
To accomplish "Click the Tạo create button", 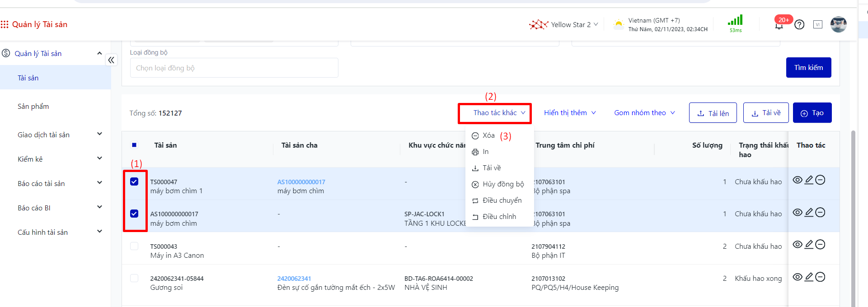I will point(812,113).
